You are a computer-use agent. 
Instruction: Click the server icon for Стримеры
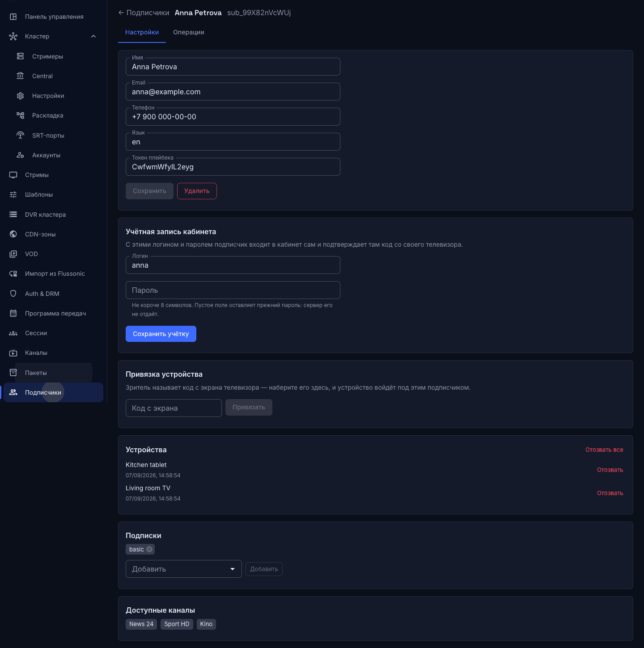(x=20, y=56)
